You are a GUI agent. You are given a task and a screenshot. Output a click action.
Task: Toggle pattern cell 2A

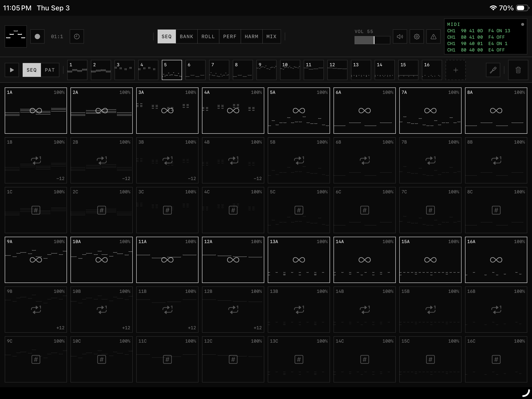(x=101, y=111)
